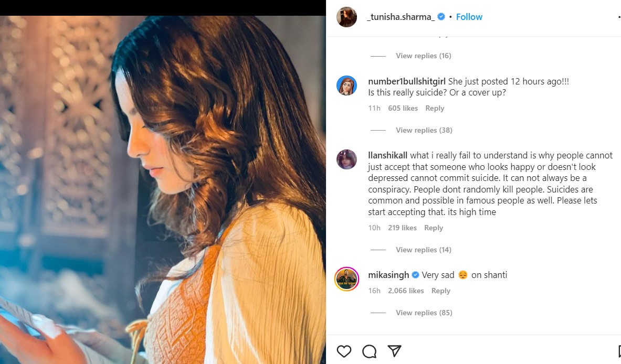Click number1bullshitgirl's avatar
The width and height of the screenshot is (621, 364).
(x=346, y=85)
